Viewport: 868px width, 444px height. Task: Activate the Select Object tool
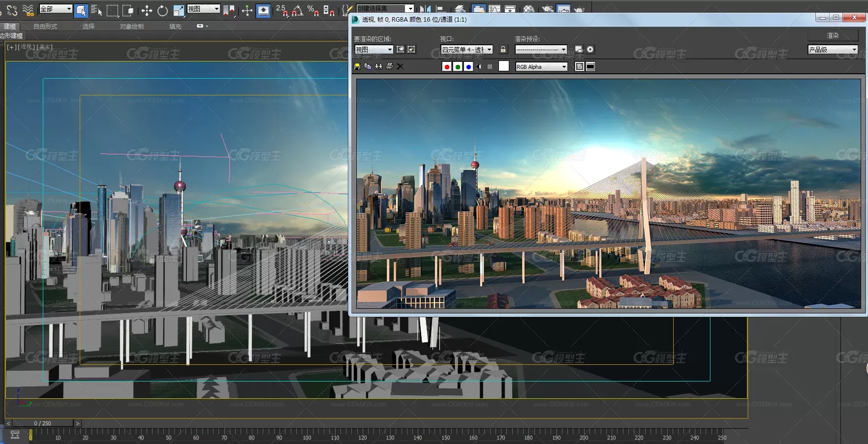coord(81,10)
